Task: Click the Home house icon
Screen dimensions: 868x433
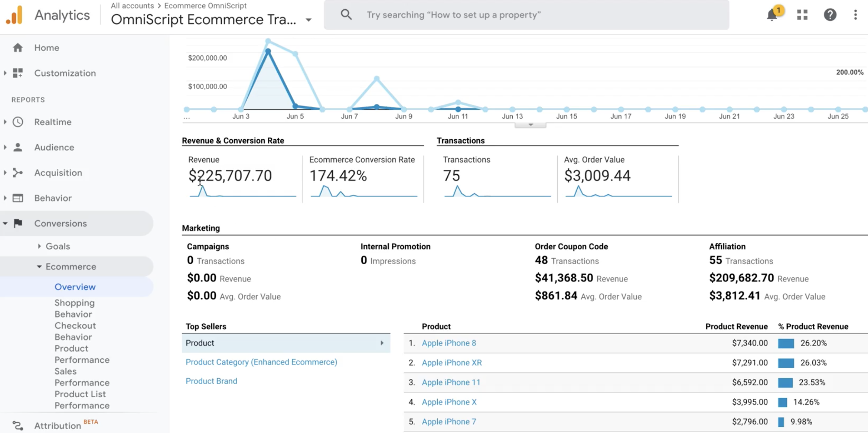Action: [x=18, y=48]
